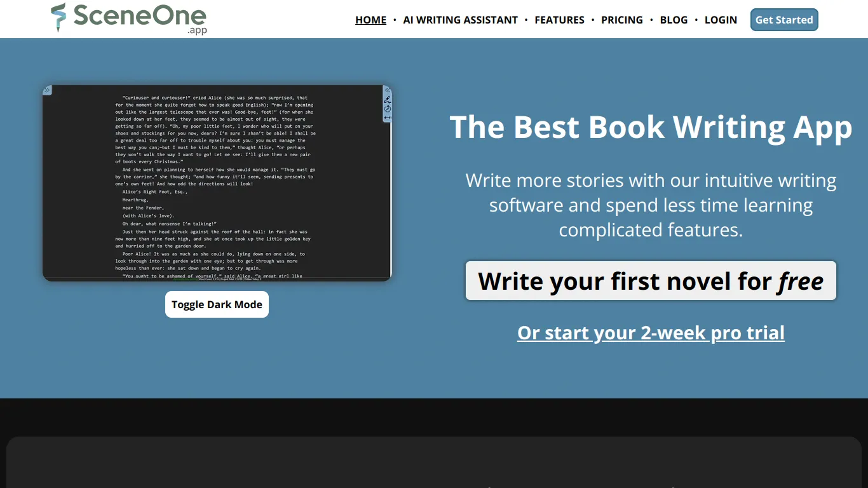Open the HOME menu item

(x=370, y=20)
